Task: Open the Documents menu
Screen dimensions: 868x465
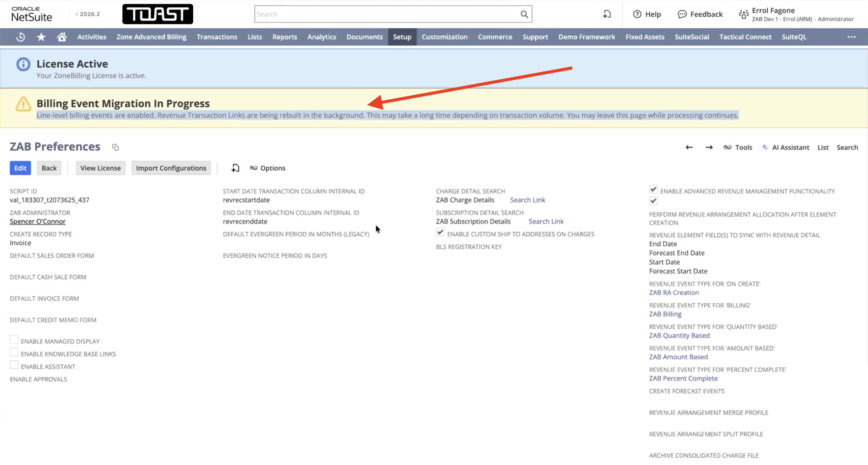Action: pyautogui.click(x=365, y=37)
